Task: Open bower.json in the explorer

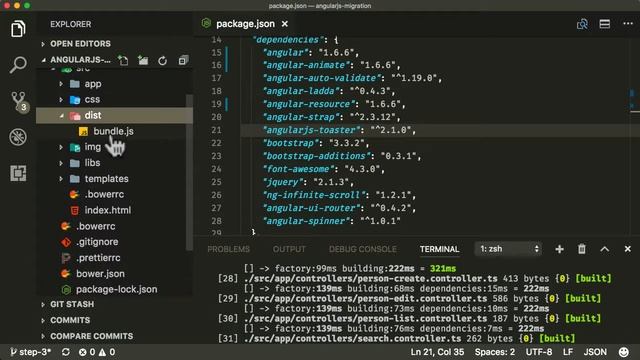Action: tap(100, 274)
